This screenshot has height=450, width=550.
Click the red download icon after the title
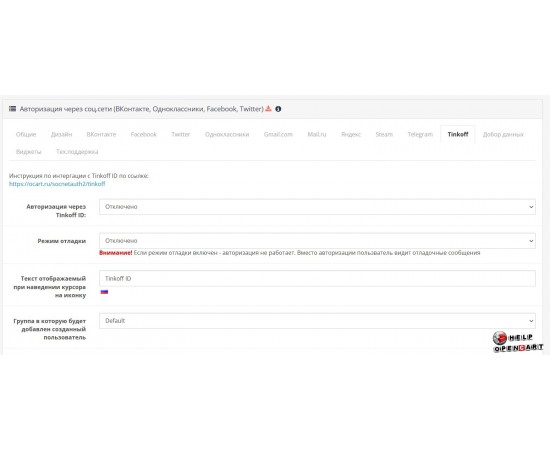point(268,109)
